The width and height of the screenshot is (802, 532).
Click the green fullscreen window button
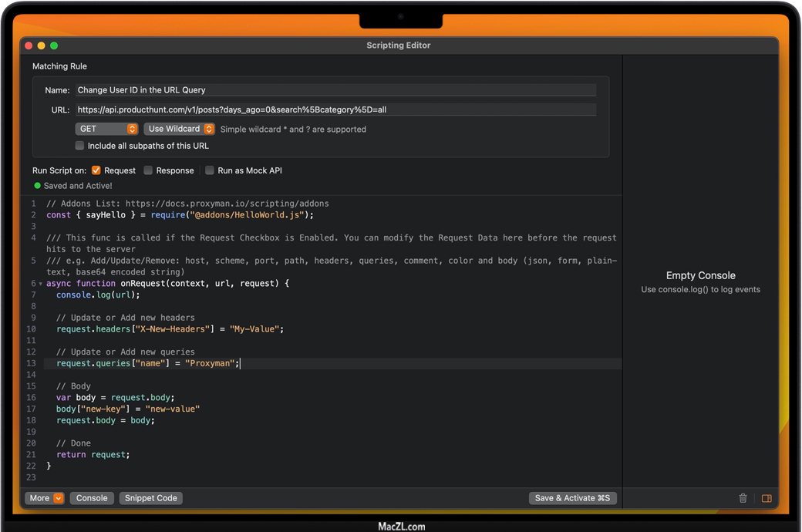[54, 45]
